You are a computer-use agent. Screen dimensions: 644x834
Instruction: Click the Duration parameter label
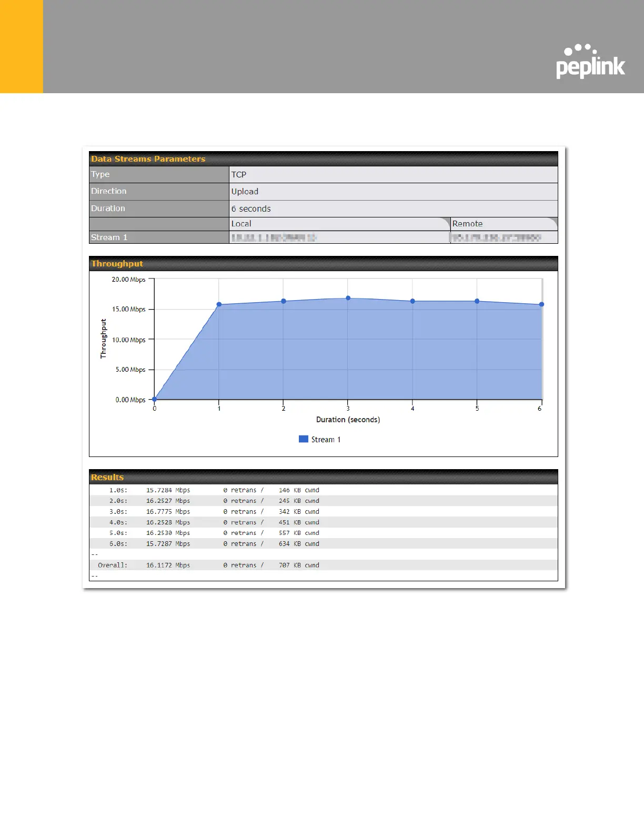click(x=108, y=208)
